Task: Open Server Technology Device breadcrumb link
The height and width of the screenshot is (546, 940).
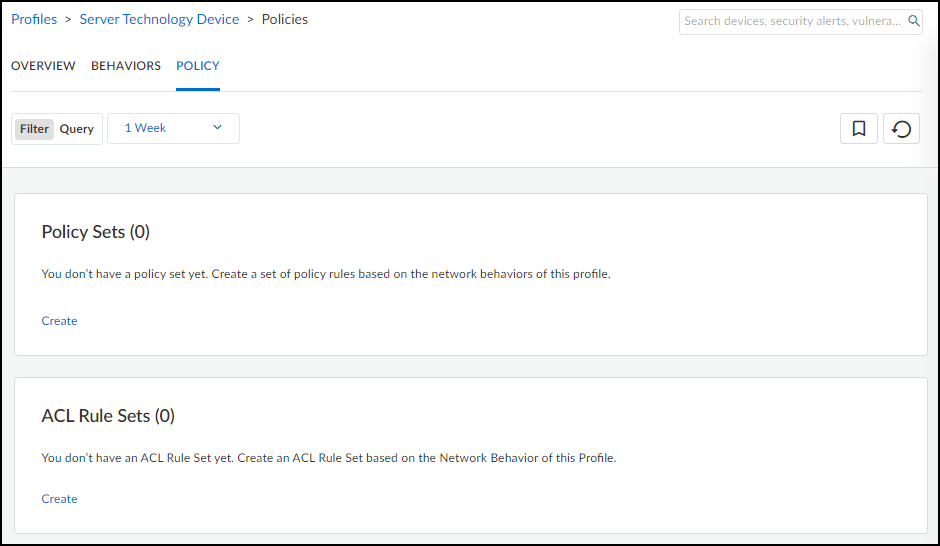Action: (x=159, y=20)
